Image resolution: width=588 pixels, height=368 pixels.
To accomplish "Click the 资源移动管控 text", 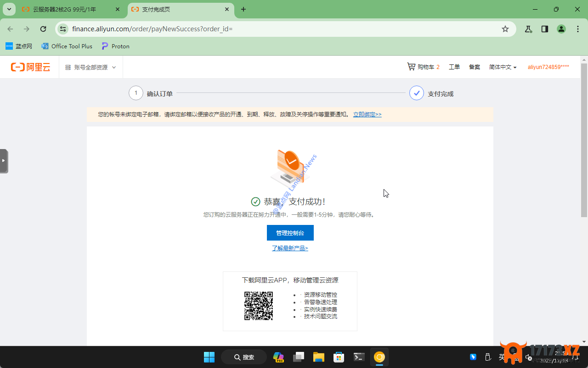I will (x=321, y=295).
